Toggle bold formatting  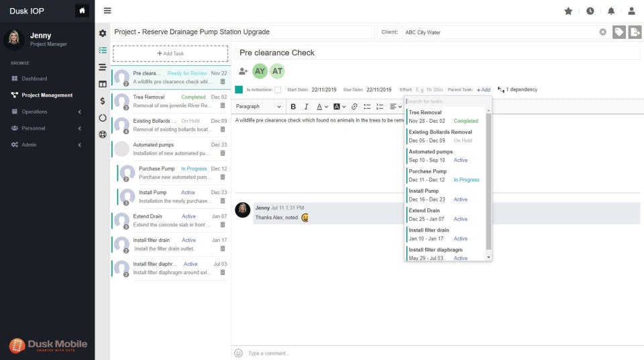click(293, 107)
